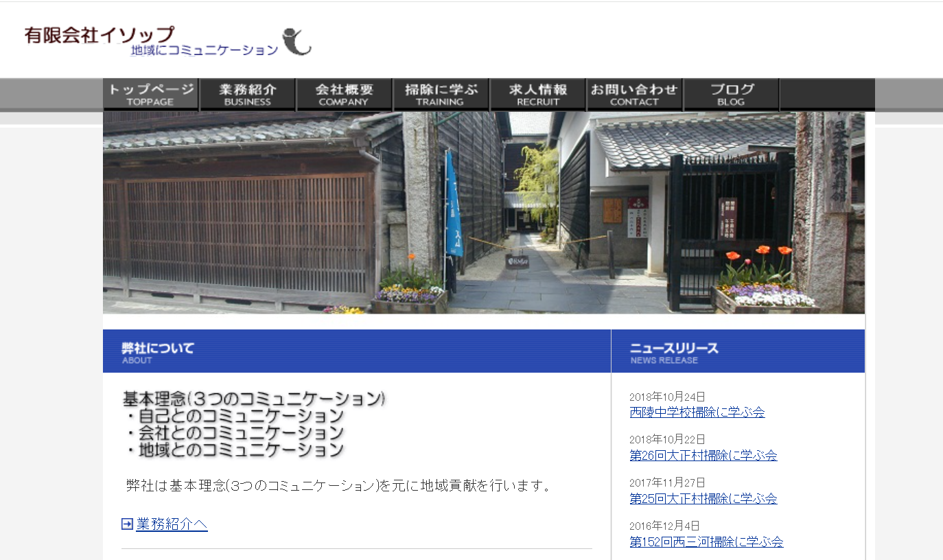
Task: Open the 第152回西三河掃除に学ぶ会 article
Action: coord(706,542)
